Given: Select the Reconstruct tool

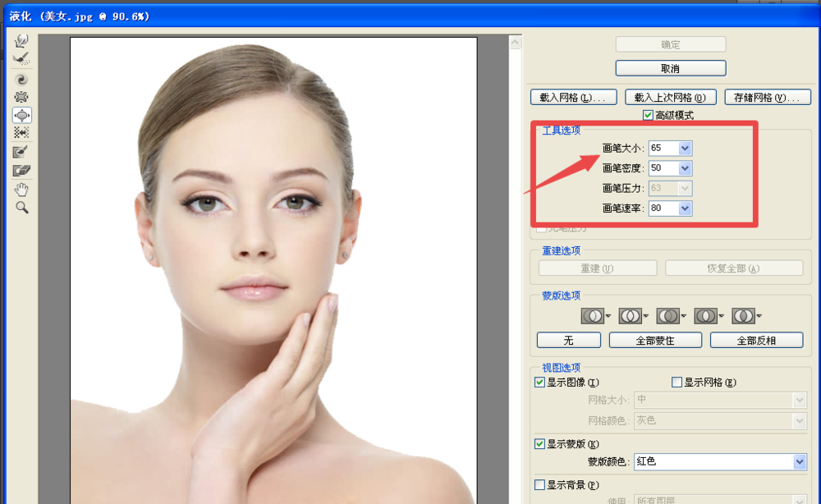Looking at the screenshot, I should click(21, 58).
